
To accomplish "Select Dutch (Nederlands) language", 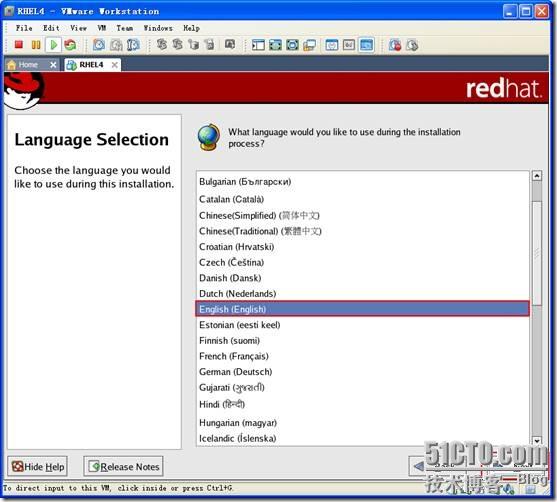I will tap(362, 293).
